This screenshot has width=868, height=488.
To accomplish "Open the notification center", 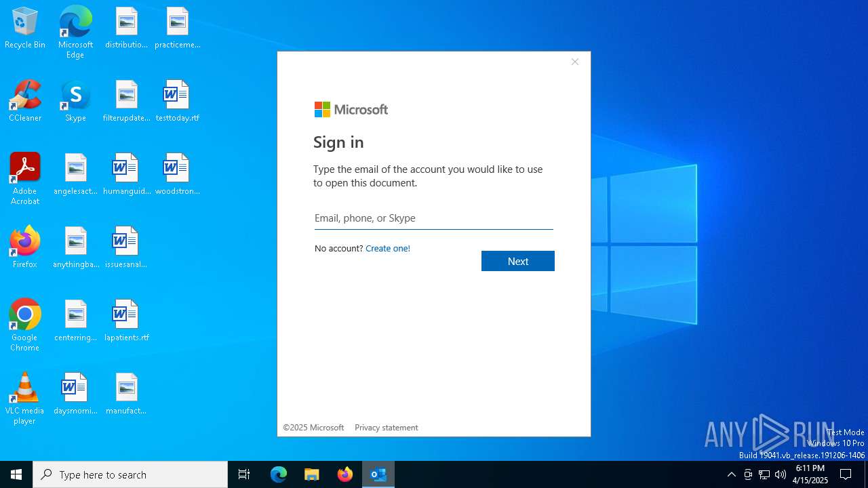I will (x=846, y=474).
